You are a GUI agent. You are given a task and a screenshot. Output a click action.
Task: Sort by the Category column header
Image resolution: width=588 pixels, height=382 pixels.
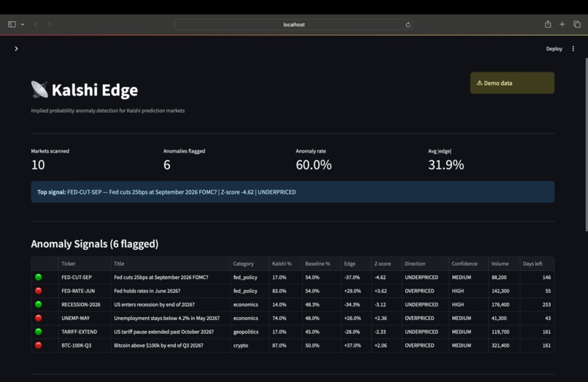249,264
